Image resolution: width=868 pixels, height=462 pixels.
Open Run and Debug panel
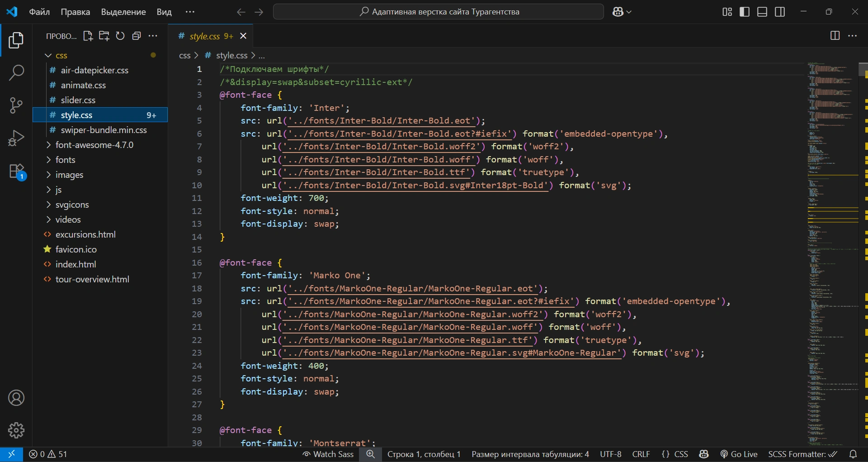pyautogui.click(x=16, y=138)
